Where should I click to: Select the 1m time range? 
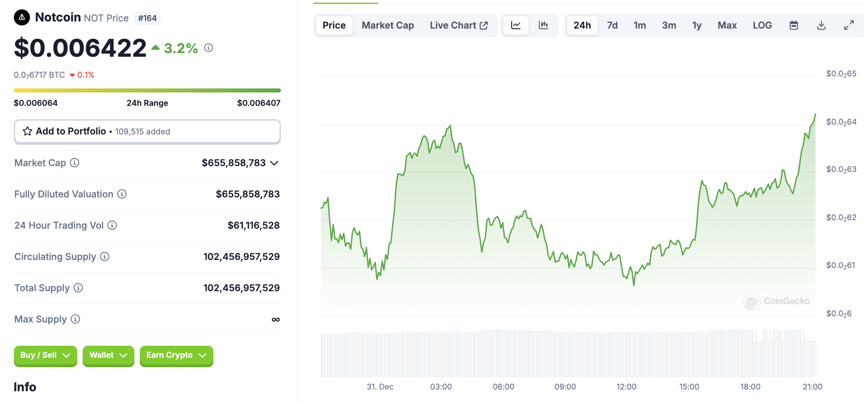click(x=640, y=25)
